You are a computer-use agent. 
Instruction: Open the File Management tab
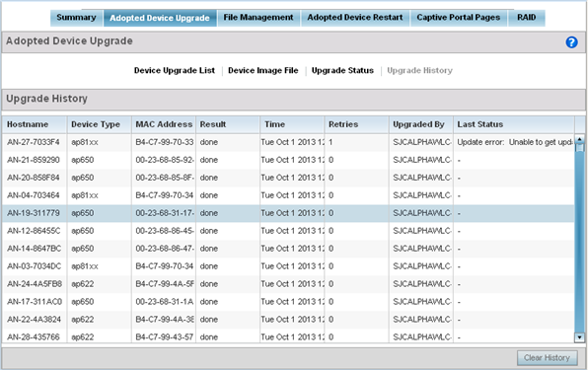tap(258, 18)
